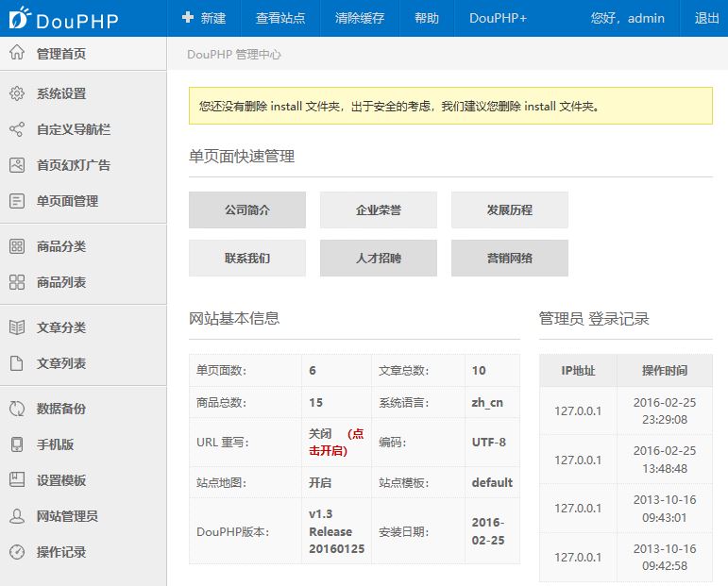Click 查看站点 in top bar

click(x=280, y=18)
